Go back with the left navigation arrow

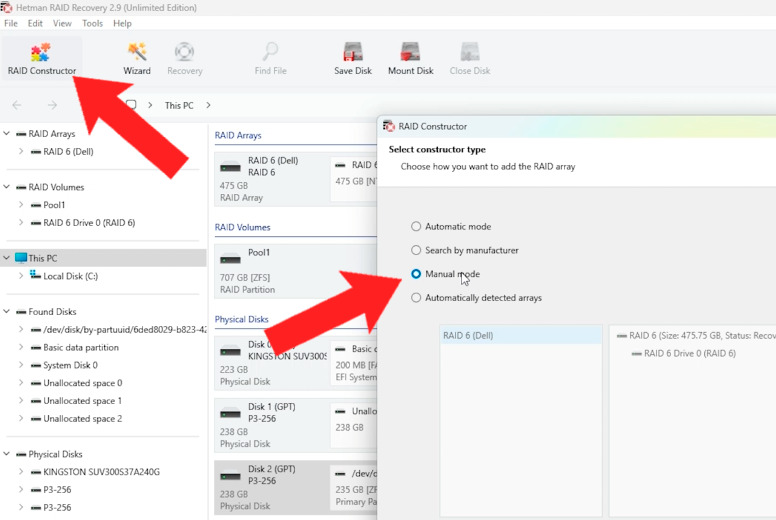(17, 105)
